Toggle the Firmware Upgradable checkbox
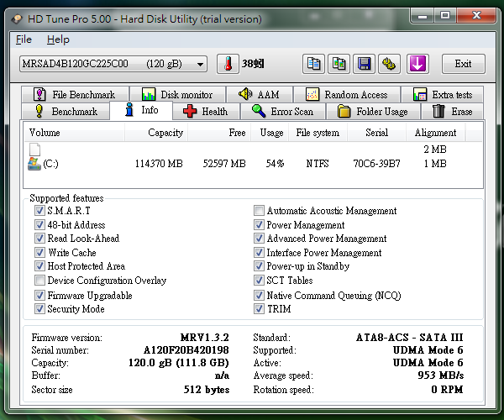Image resolution: width=504 pixels, height=420 pixels. [x=39, y=296]
